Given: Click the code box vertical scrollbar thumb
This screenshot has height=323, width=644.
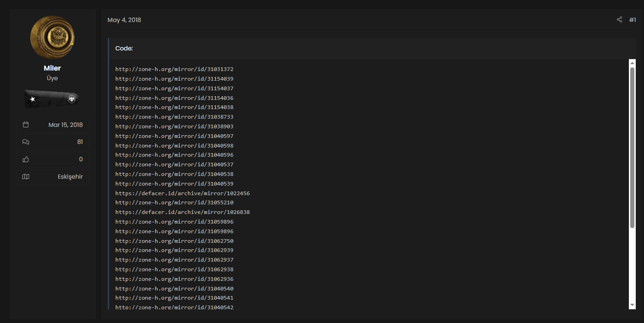Looking at the screenshot, I should 632,147.
